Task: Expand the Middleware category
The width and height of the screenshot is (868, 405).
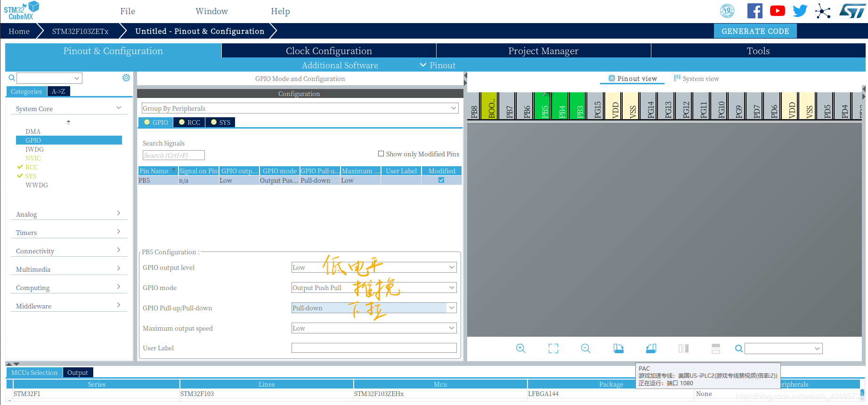Action: coord(68,306)
